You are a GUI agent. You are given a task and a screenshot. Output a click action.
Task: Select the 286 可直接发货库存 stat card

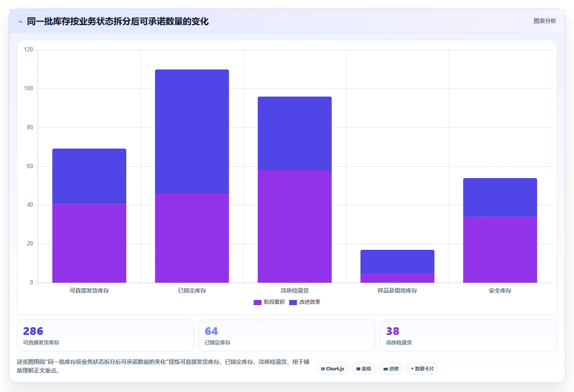105,335
